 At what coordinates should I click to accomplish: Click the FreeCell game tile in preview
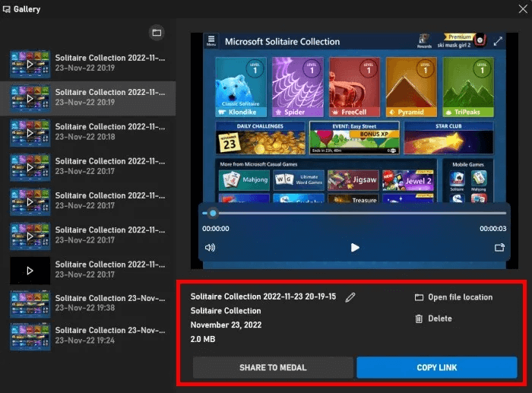354,87
